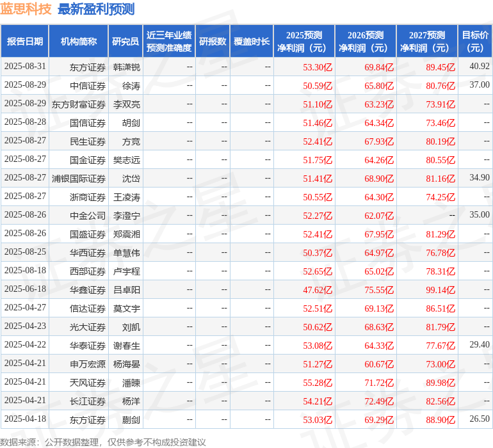This screenshot has width=493, height=448.
Task: Click the 2026预测净利润 header
Action: (366, 41)
